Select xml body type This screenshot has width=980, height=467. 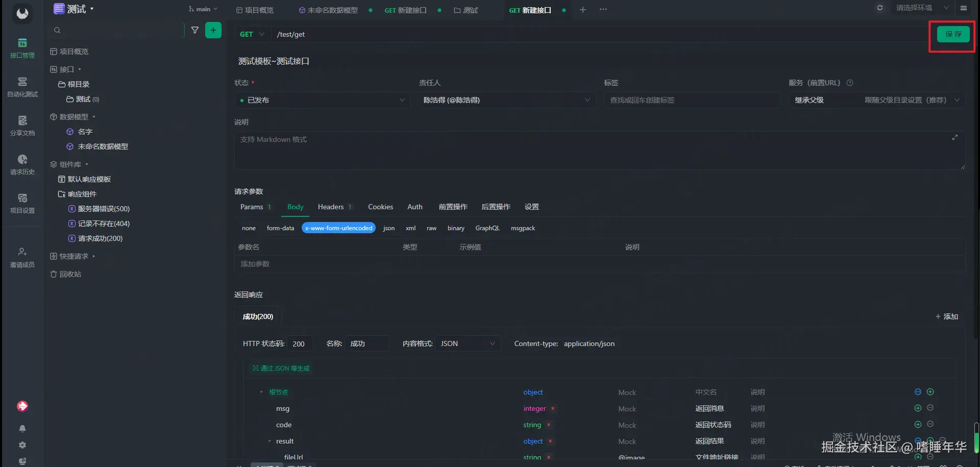point(411,228)
